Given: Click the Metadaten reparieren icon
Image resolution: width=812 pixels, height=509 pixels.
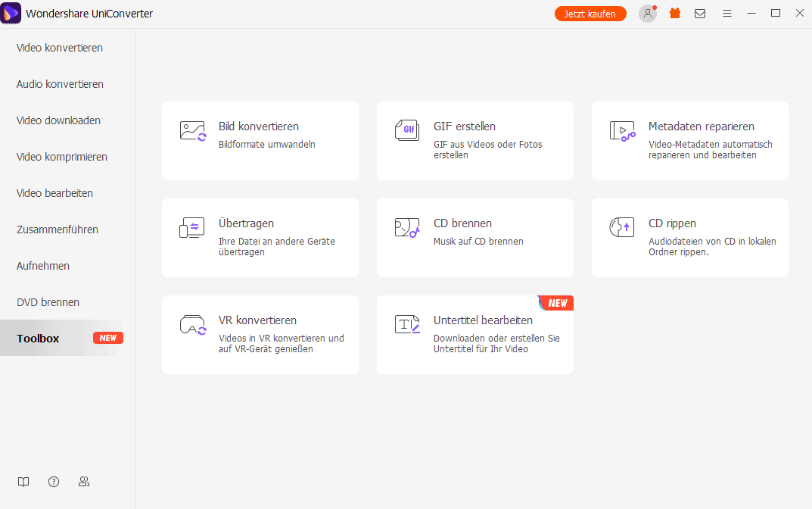Looking at the screenshot, I should tap(622, 130).
